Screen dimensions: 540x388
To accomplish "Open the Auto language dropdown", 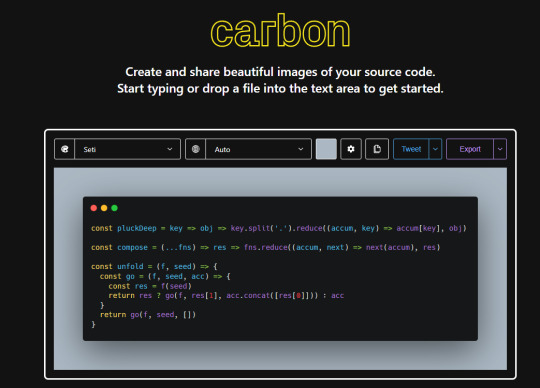I will (258, 149).
